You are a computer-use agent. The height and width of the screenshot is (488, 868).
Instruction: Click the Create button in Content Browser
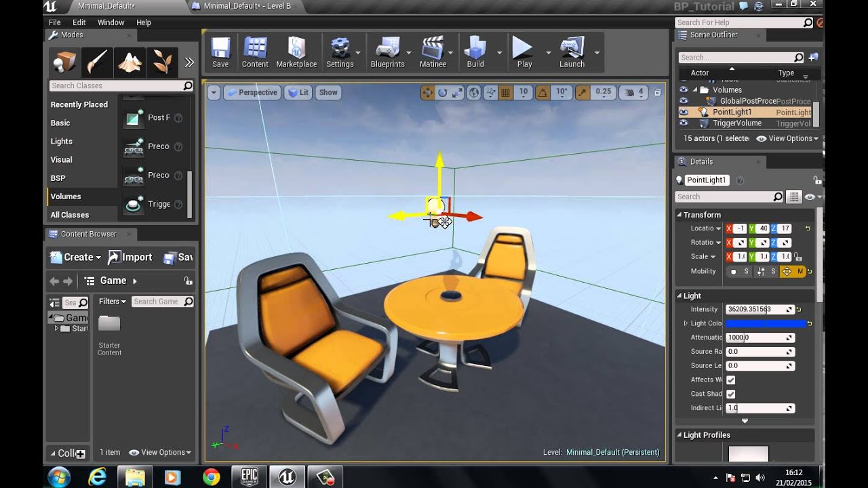tap(75, 258)
